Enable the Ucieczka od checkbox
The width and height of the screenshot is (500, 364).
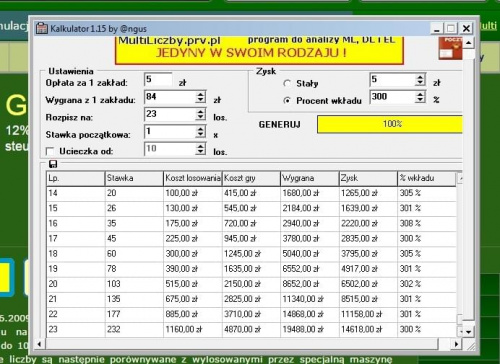click(50, 152)
